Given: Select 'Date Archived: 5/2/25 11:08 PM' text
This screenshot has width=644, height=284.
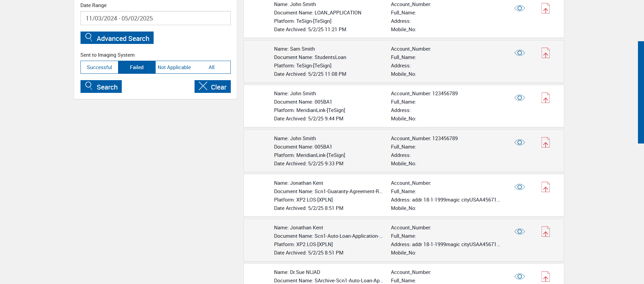Looking at the screenshot, I should pos(310,74).
